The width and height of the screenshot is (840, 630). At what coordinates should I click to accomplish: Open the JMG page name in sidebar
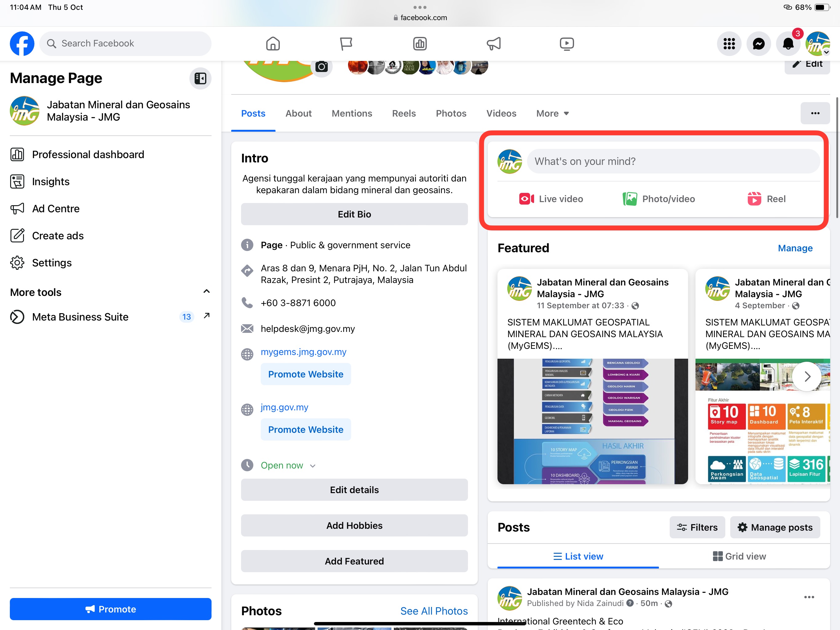click(118, 110)
